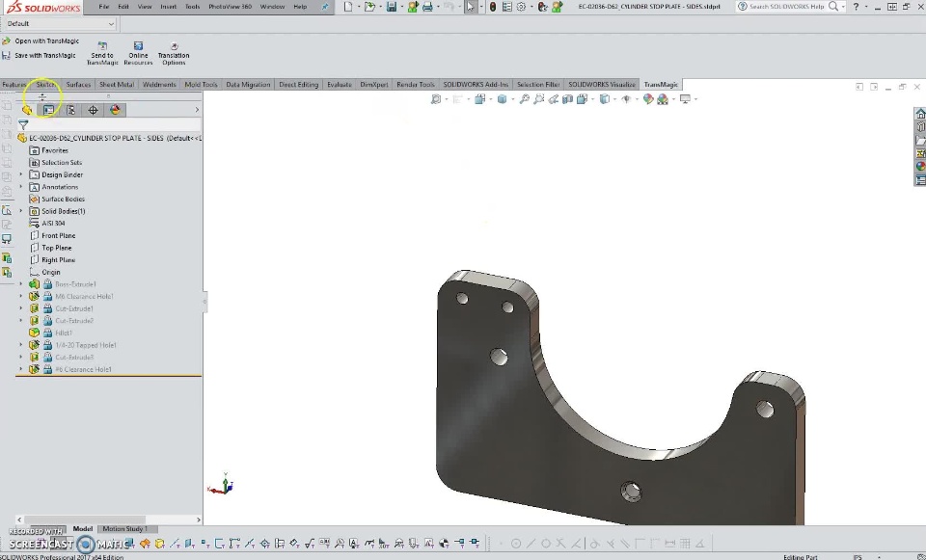Click the Send to TransMagic icon
This screenshot has width=926, height=560.
pos(102,46)
